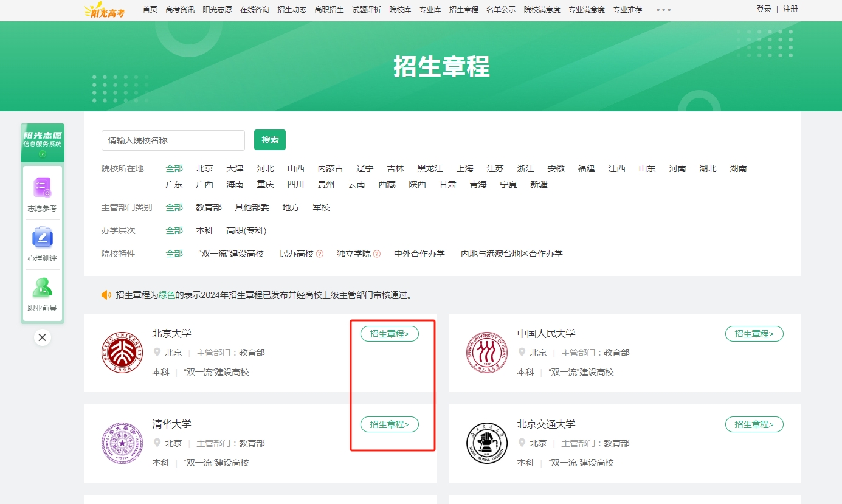Image resolution: width=842 pixels, height=504 pixels.
Task: Filter location by 上海
Action: pos(465,168)
